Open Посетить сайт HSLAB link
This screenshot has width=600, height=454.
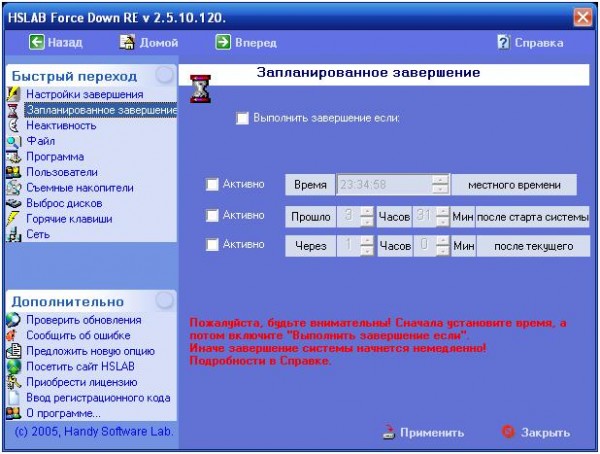[80, 367]
